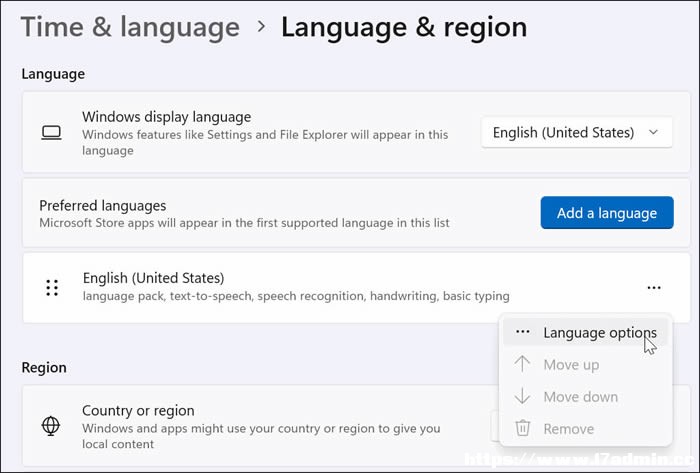Viewport: 700px width, 473px height.
Task: Click the laptop icon beside Windows display language
Action: tap(51, 133)
